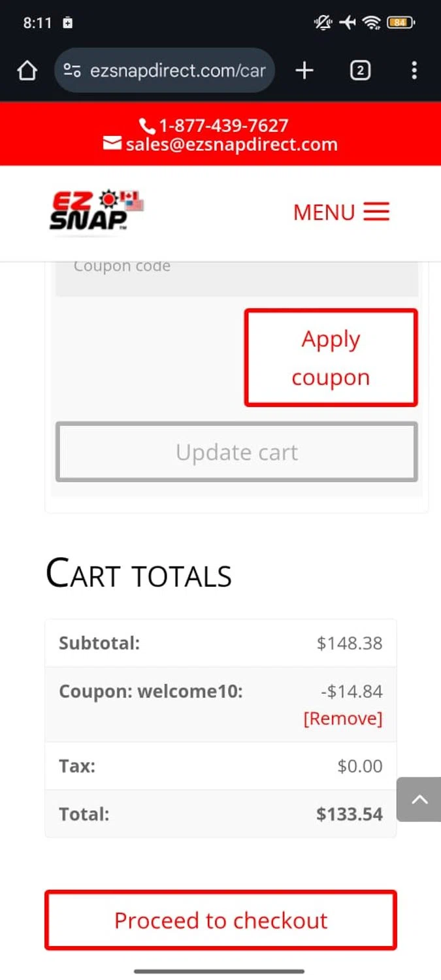Open the MENU hamburger icon

pyautogui.click(x=376, y=212)
